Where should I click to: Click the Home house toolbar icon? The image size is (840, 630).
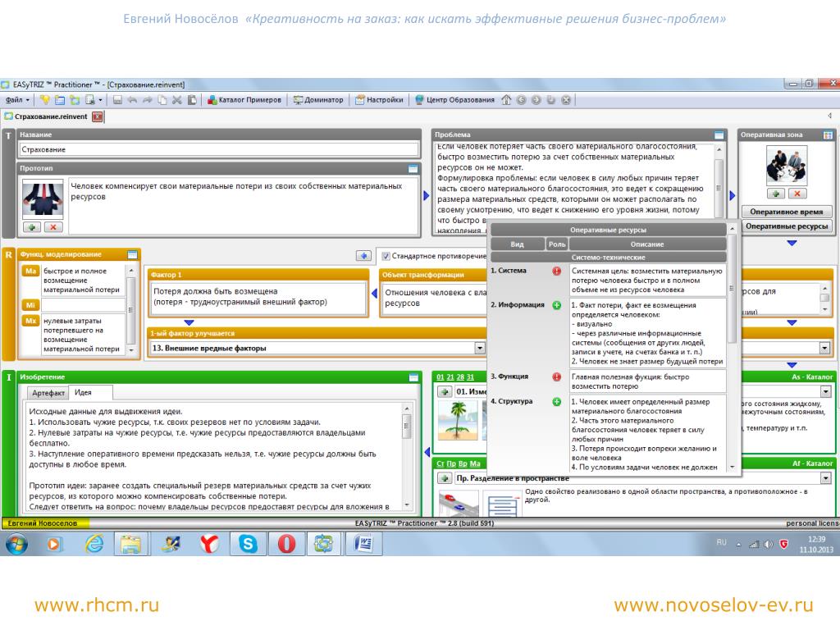click(506, 99)
